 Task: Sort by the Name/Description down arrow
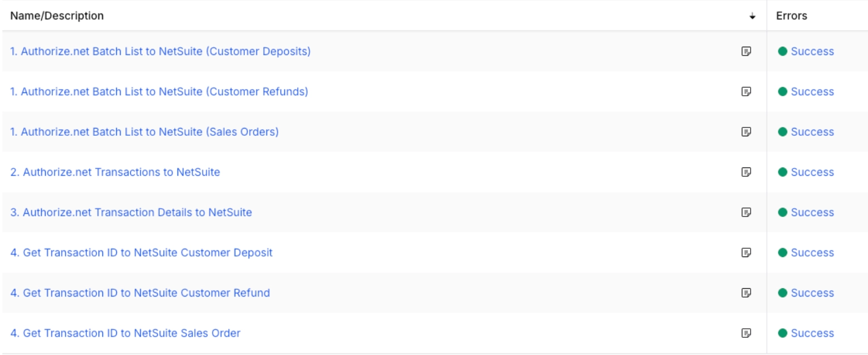point(752,16)
